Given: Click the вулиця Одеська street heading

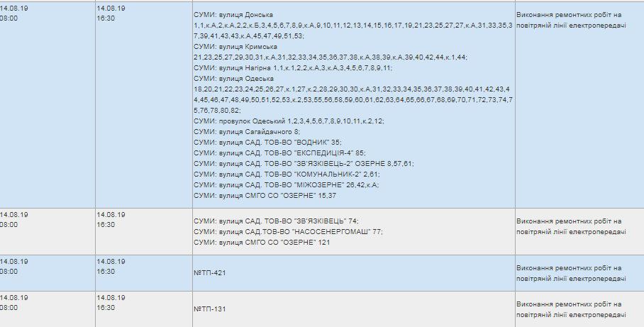Looking at the screenshot, I should coord(233,79).
